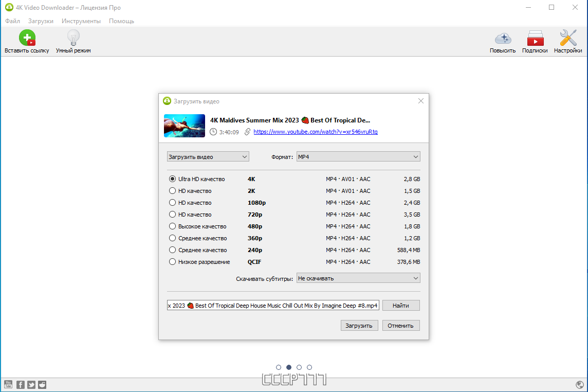Click the Вставить ссылку paste link icon
The height and width of the screenshot is (392, 588).
tap(27, 38)
